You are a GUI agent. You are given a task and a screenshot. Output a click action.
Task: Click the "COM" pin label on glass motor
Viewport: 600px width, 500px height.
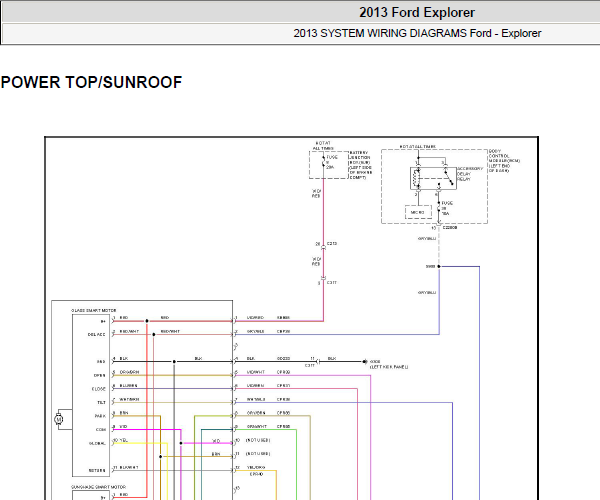click(x=101, y=430)
